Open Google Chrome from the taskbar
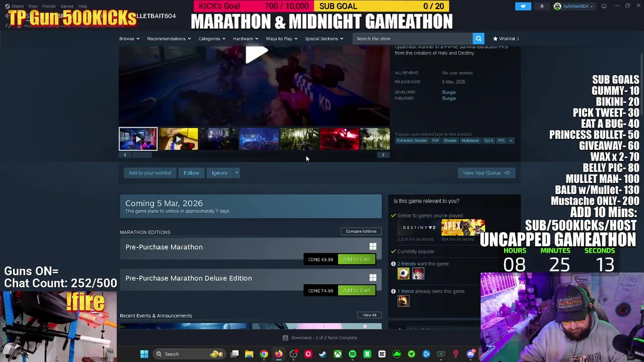Viewport: 644px width, 362px height. click(264, 354)
